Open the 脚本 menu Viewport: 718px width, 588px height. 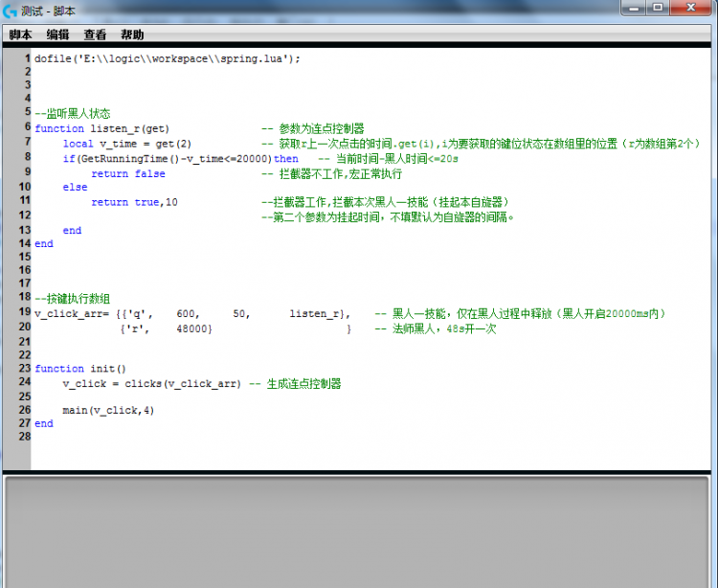point(20,34)
